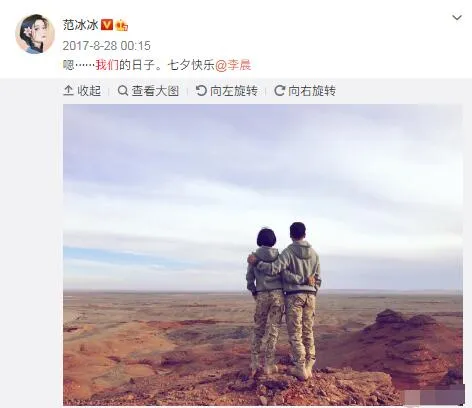Click the upward arrow collapse icon

[68, 91]
